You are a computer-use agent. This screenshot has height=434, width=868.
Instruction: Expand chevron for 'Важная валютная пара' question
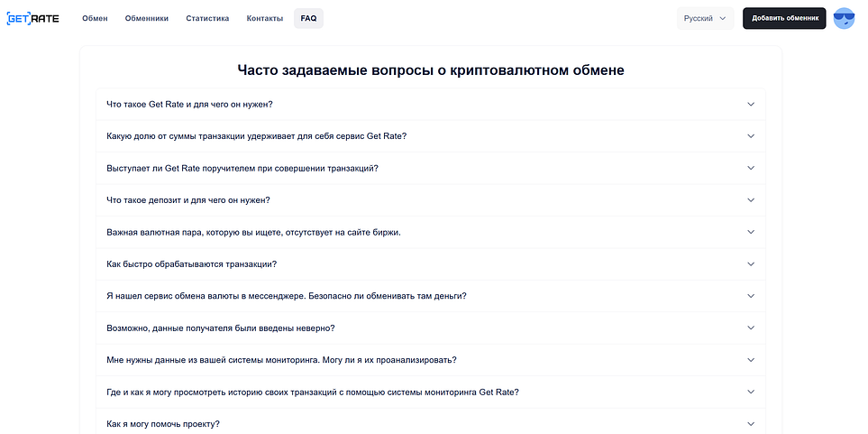(751, 232)
